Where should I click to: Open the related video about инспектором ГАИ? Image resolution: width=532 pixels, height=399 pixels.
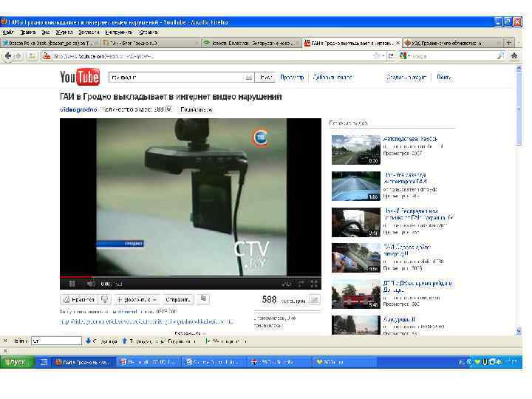(355, 186)
